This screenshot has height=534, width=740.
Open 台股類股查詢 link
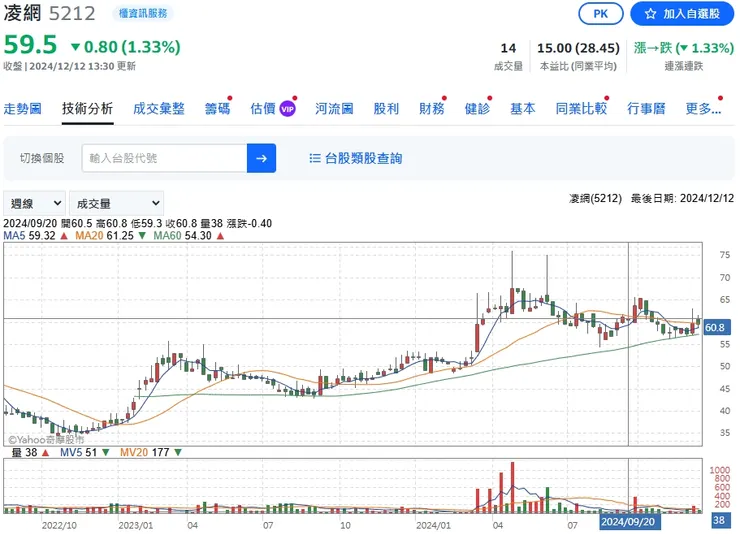(363, 159)
